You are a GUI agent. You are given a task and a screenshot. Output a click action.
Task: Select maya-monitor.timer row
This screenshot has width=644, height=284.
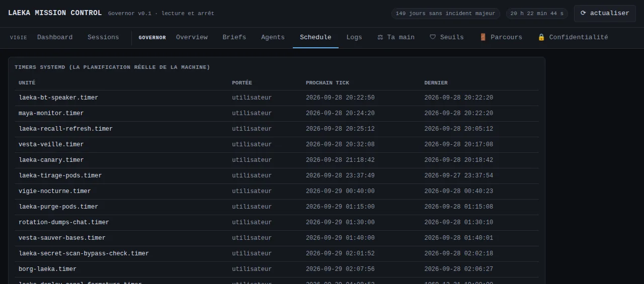[x=277, y=114]
